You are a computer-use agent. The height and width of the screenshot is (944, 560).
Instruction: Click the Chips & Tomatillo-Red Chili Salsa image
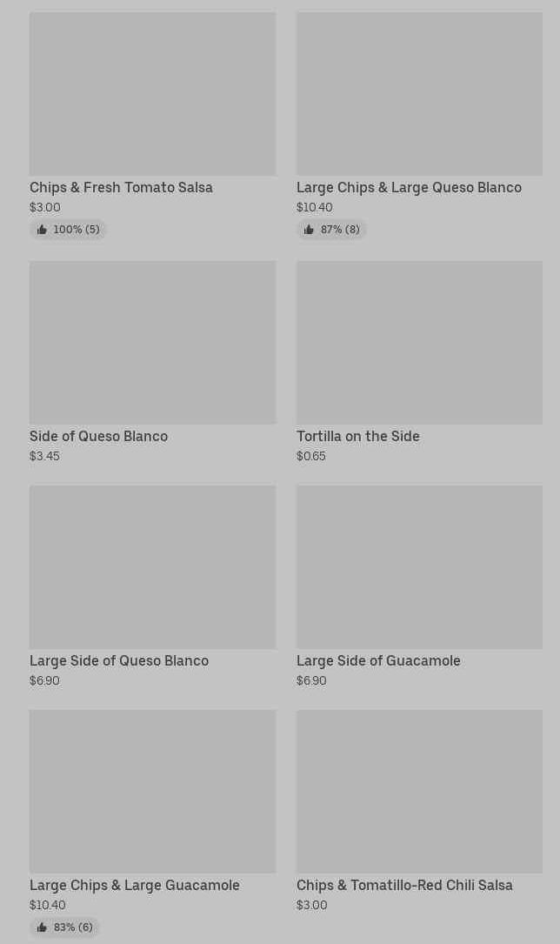(x=419, y=792)
